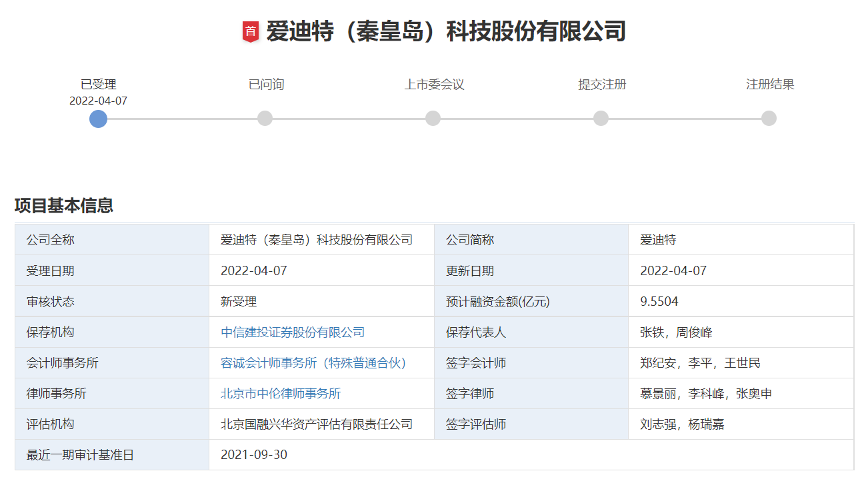This screenshot has height=485, width=868.
Task: Click the 慕景丽，李科峰，张奥申 lawyers value
Action: pos(706,394)
